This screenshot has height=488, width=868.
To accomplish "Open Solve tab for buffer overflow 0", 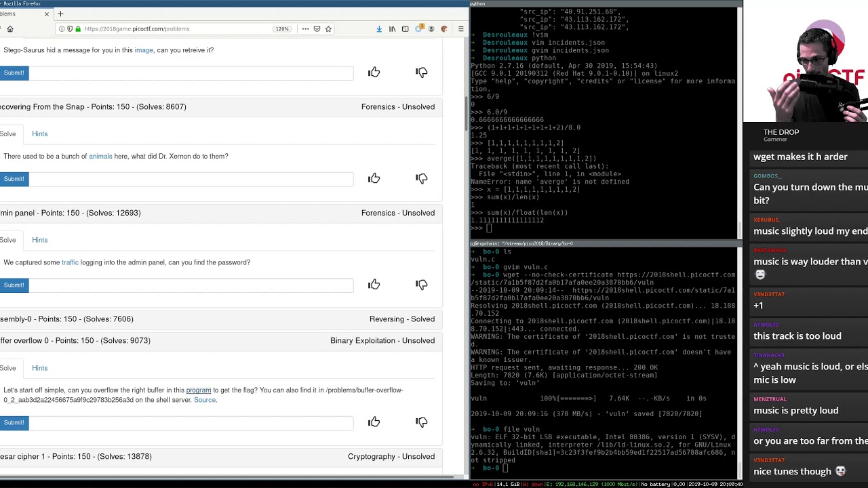I will pos(8,368).
